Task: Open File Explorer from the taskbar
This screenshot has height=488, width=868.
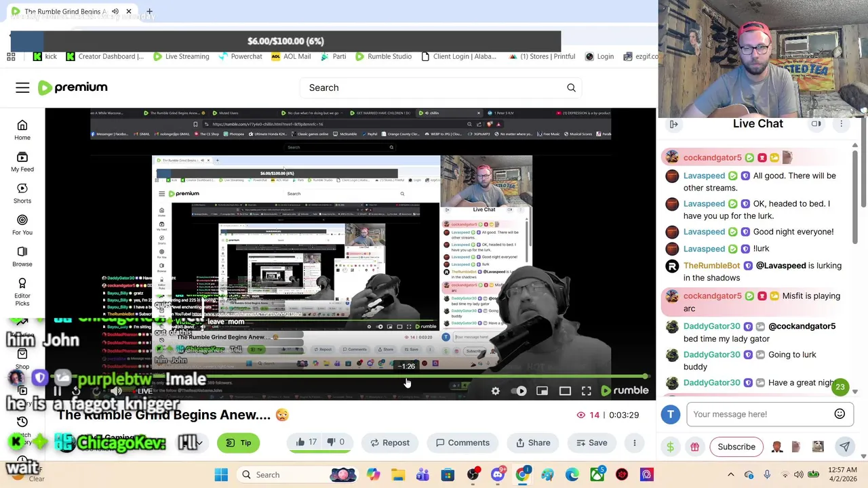Action: [398, 474]
